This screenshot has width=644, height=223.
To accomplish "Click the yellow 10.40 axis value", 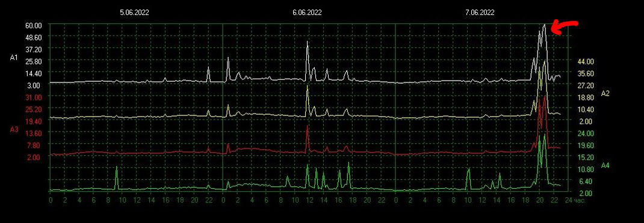I will (586, 109).
